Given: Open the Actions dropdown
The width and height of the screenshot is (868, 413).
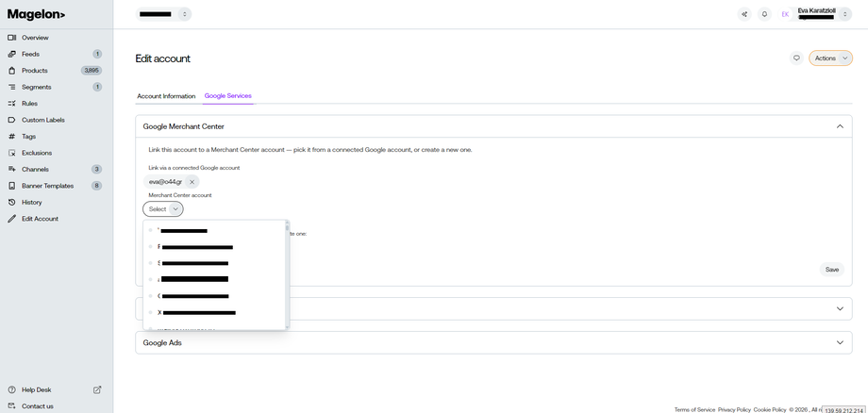Looking at the screenshot, I should click(830, 58).
